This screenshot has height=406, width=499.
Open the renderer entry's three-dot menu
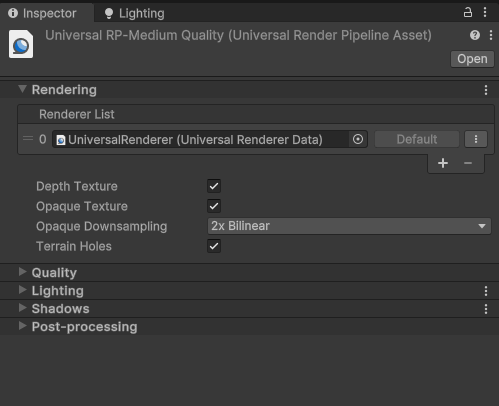(476, 139)
